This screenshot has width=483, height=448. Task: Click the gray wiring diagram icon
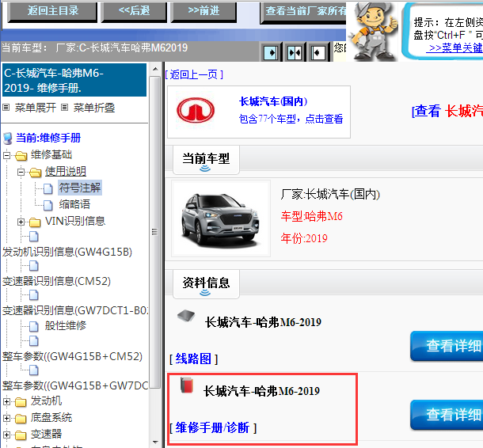186,315
